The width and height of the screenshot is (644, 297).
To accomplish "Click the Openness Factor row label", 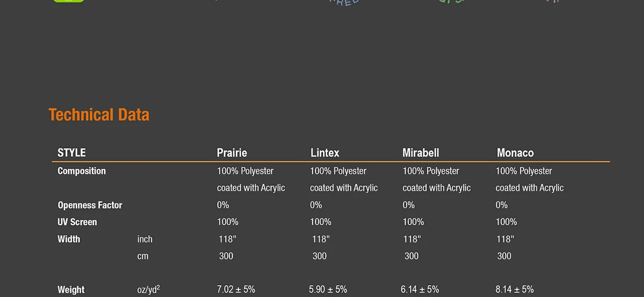I will 90,205.
